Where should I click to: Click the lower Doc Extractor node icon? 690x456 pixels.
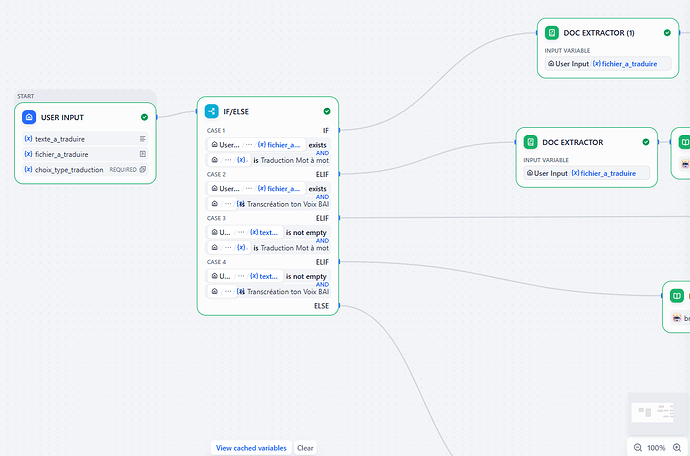click(530, 142)
